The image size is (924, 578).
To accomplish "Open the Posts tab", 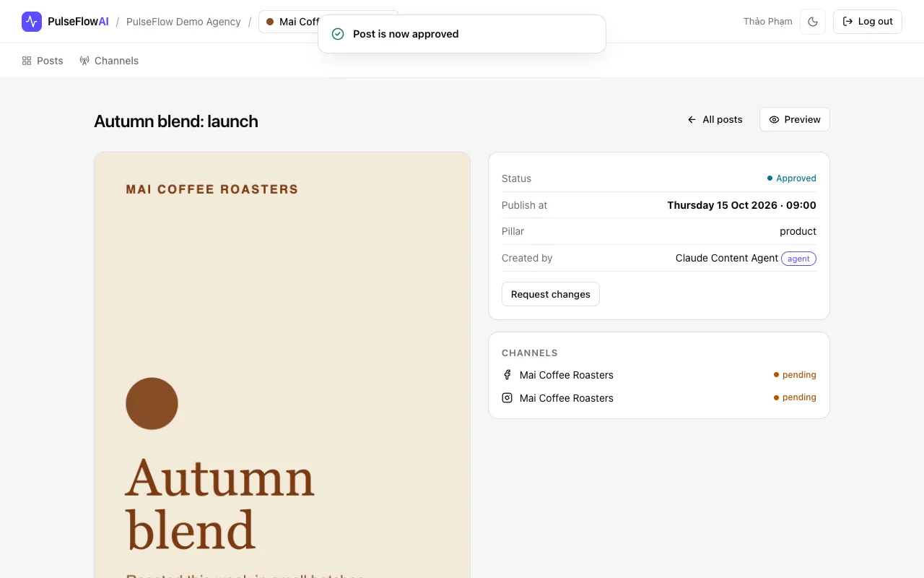I will [43, 61].
